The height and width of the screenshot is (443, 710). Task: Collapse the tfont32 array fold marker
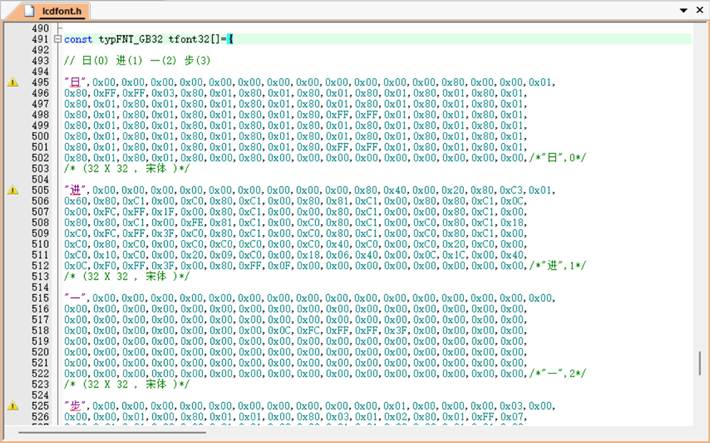tap(57, 39)
